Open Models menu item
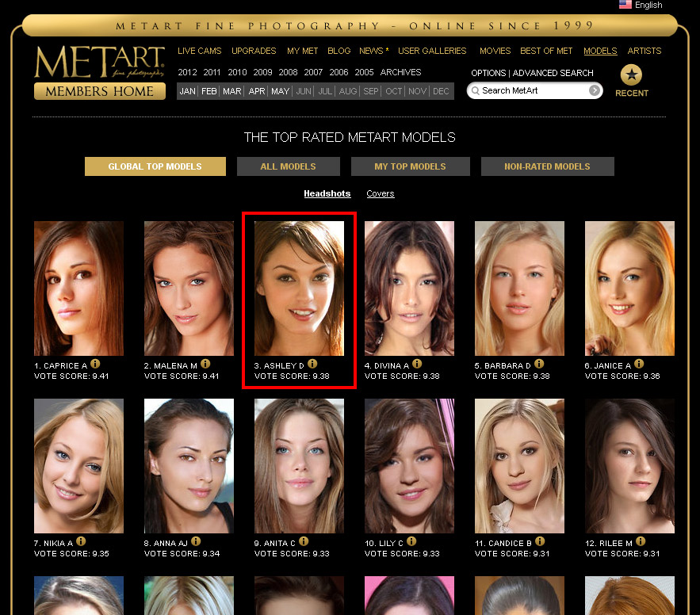This screenshot has height=615, width=700. click(600, 51)
